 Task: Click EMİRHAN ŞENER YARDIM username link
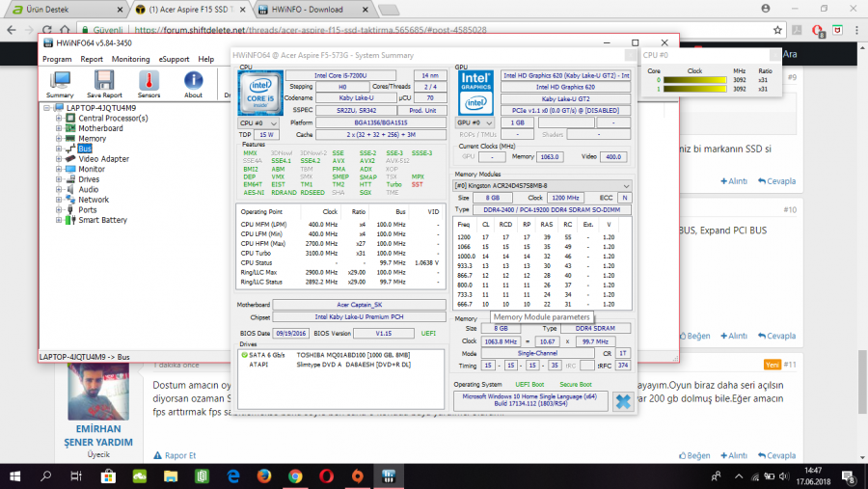coord(98,435)
